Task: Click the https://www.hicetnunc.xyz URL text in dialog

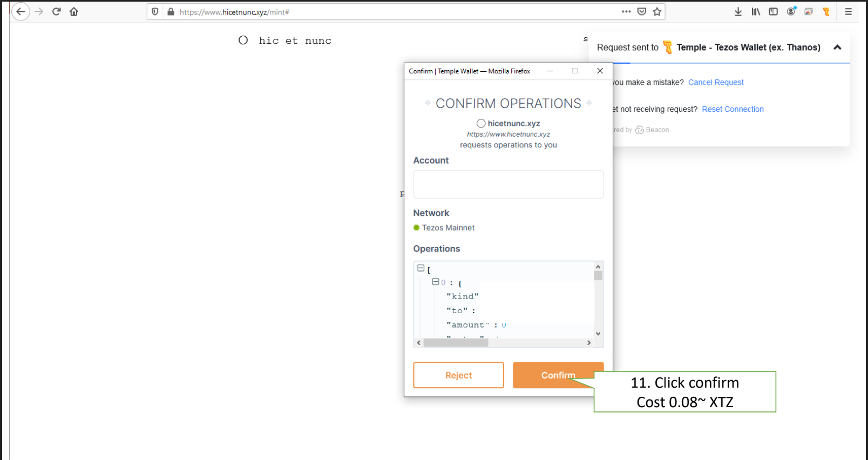Action: pos(508,134)
